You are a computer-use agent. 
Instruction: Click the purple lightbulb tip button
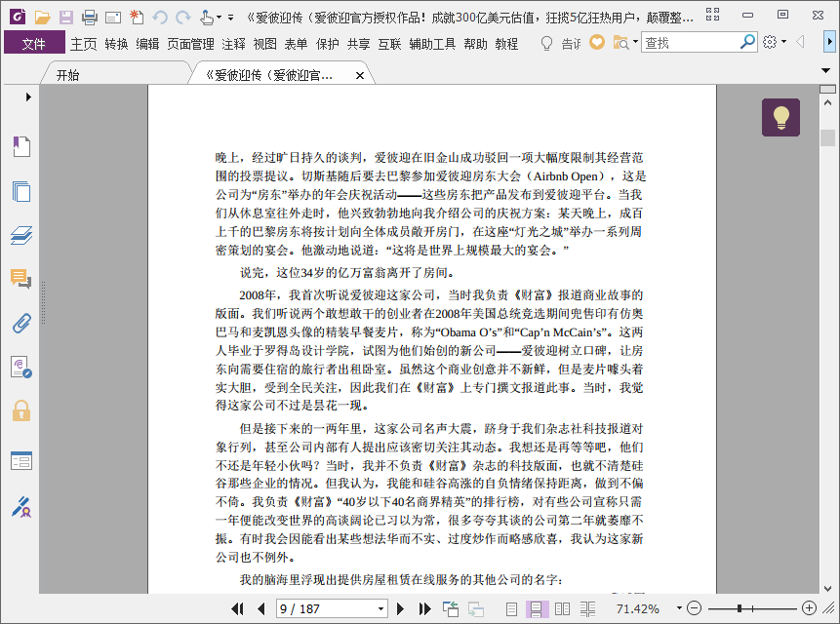coord(781,117)
